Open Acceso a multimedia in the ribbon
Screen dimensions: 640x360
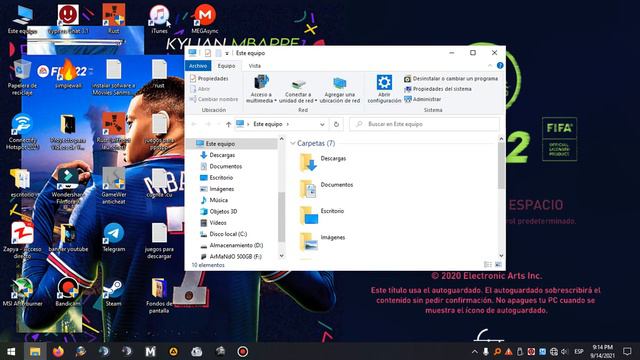(x=261, y=89)
